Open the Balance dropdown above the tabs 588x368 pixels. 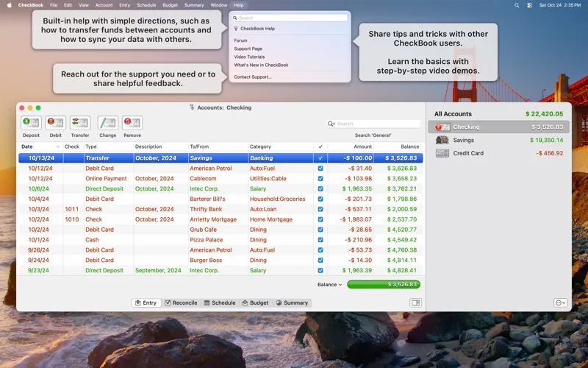(x=329, y=285)
